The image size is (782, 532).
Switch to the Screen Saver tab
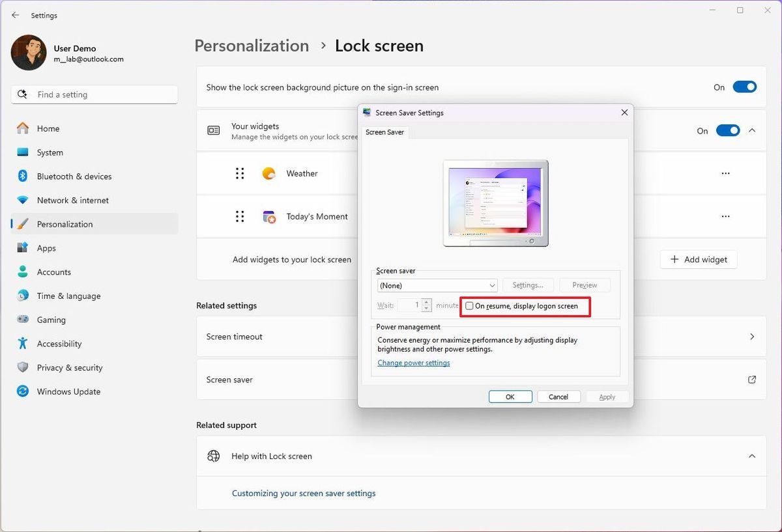[x=384, y=132]
